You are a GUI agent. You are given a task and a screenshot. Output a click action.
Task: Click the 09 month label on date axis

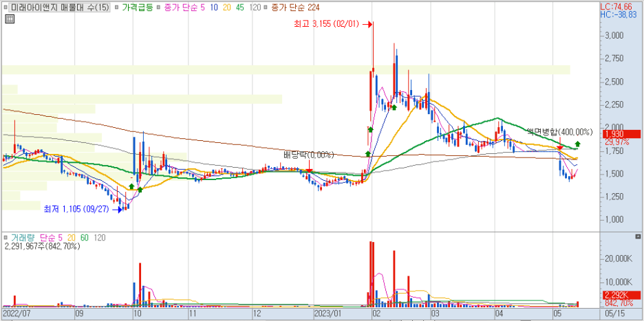[x=80, y=313]
